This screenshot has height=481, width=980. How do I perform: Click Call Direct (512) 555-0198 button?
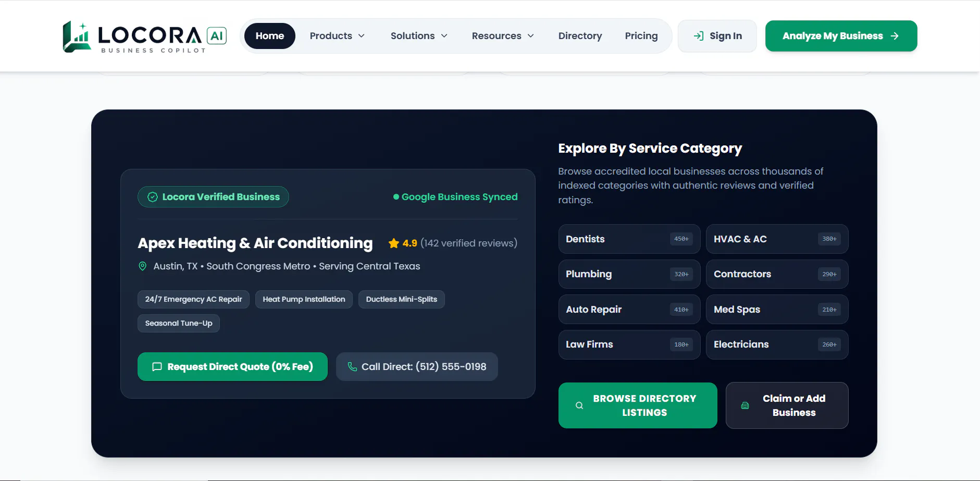tap(417, 367)
